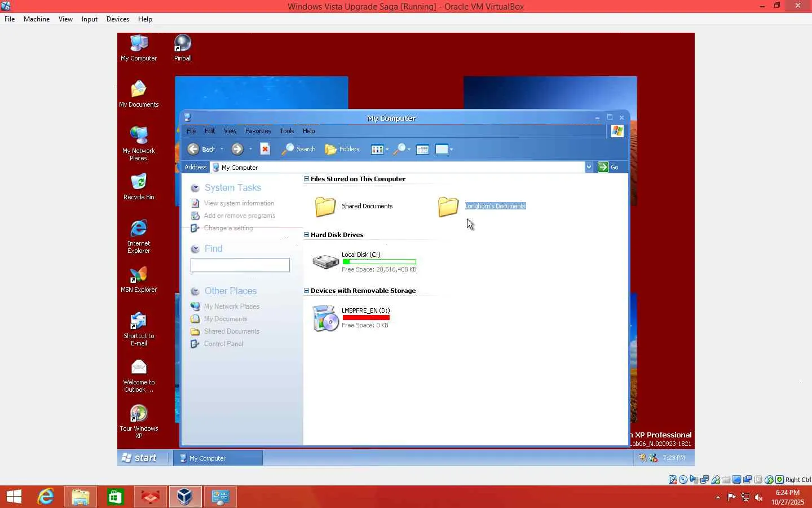Screen dimensions: 812x508
Task: Open My Computer desktop icon
Action: [x=139, y=48]
